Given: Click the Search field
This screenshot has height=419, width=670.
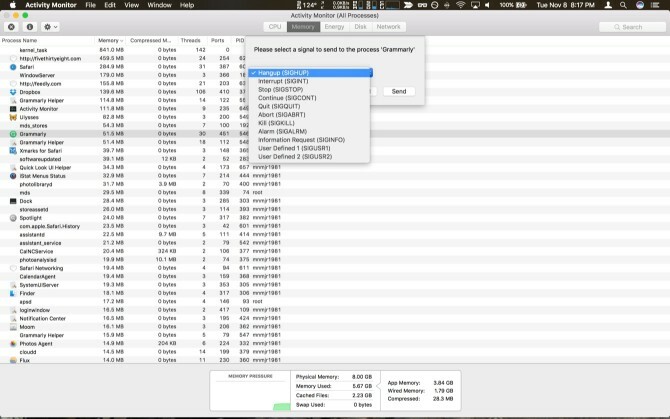Looking at the screenshot, I should pyautogui.click(x=632, y=27).
